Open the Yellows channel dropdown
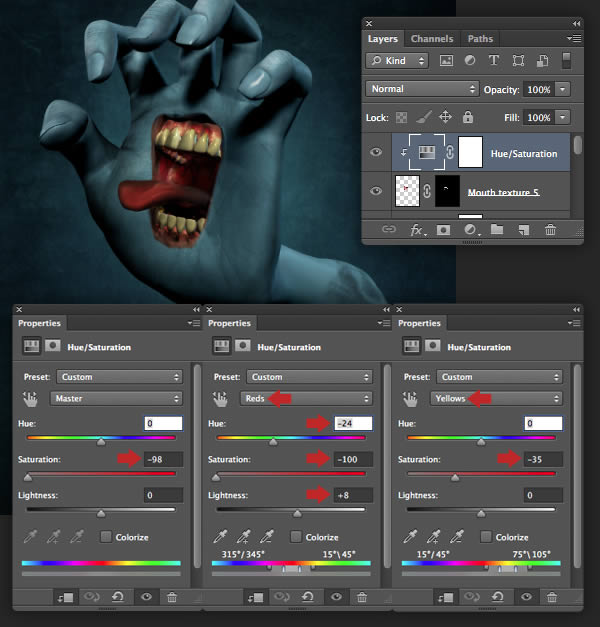The width and height of the screenshot is (600, 627). pos(496,398)
